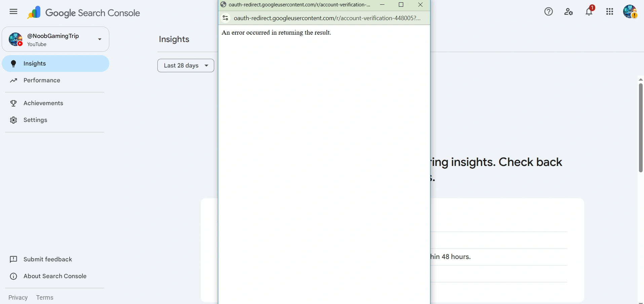Screen dimensions: 644x304
Task: Open the hamburger main menu
Action: [13, 12]
